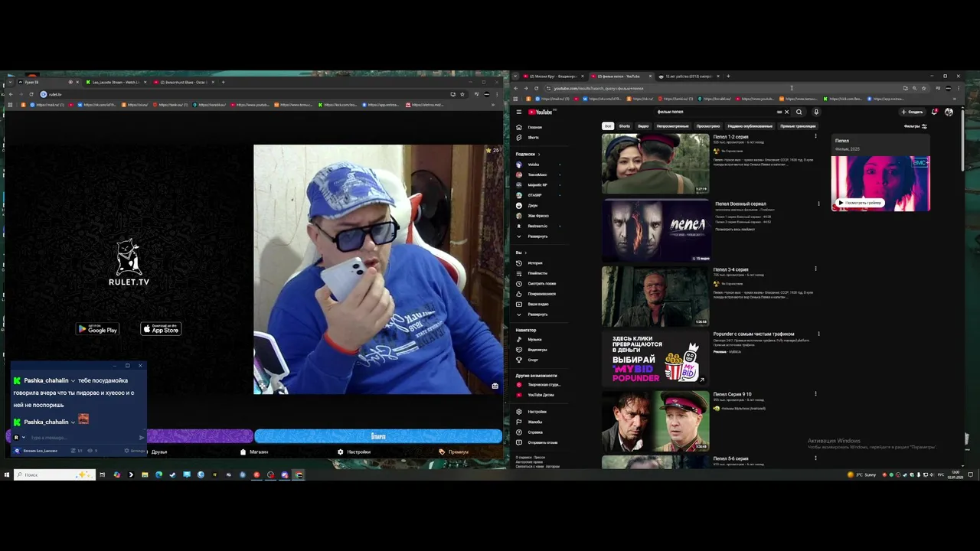The height and width of the screenshot is (551, 980).
Task: Select the Shorts filter chip
Action: [625, 126]
